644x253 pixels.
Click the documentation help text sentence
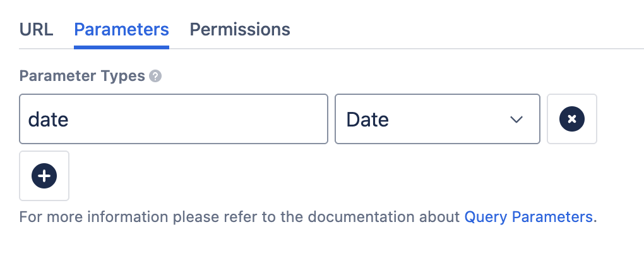tap(240, 217)
